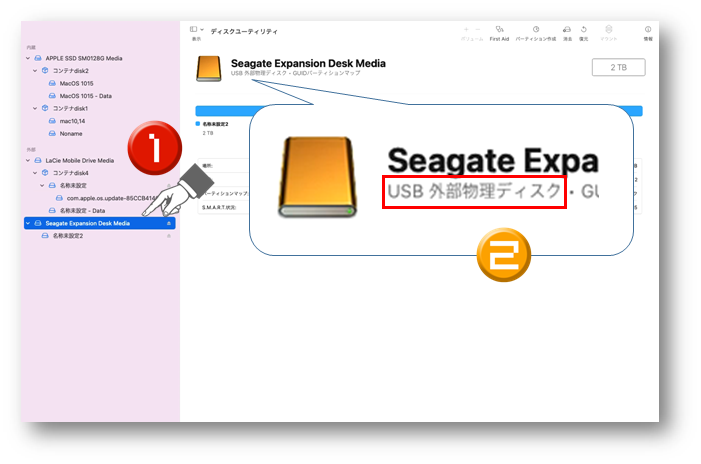Click the APPLE SSD SM0128G Media disk icon
The width and height of the screenshot is (701, 464).
tap(38, 58)
